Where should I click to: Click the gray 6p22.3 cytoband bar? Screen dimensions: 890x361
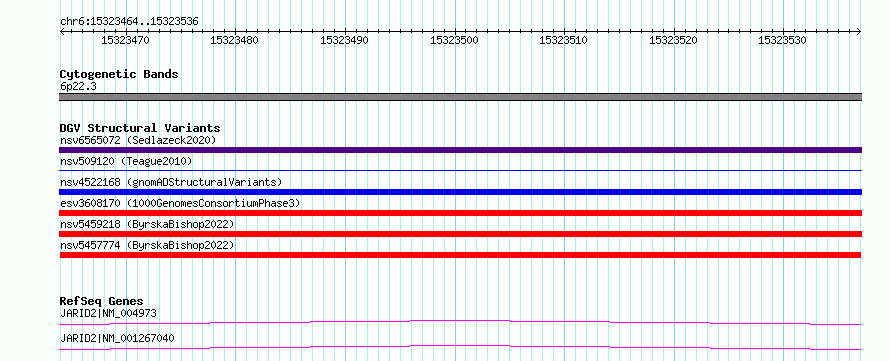460,97
